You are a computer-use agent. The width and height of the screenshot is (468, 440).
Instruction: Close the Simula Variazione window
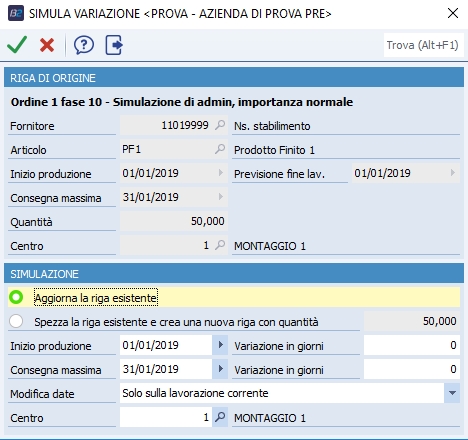click(453, 13)
